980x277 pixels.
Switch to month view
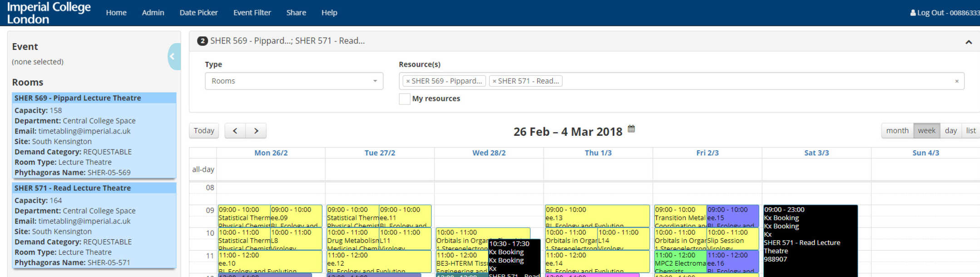coord(897,131)
